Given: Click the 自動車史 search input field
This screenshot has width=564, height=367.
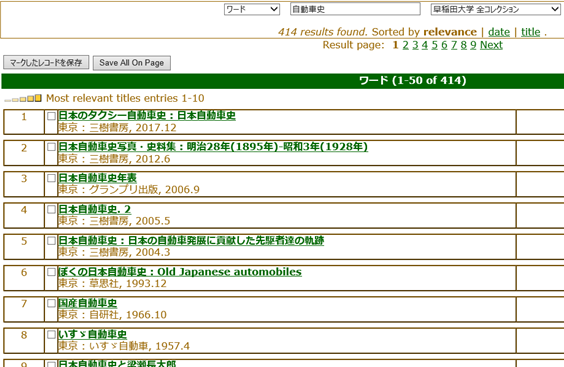Looking at the screenshot, I should [x=355, y=9].
